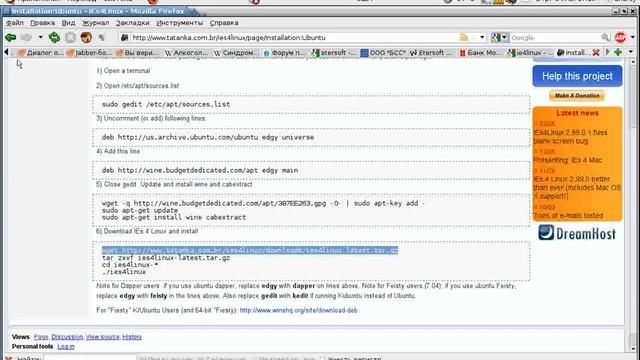Screen dimensions: 640x360
Task: Click the grey stop loading button
Action: [71, 38]
